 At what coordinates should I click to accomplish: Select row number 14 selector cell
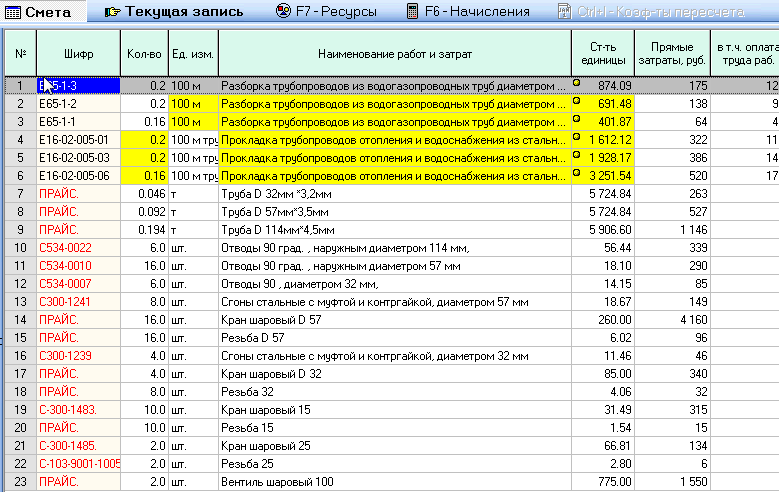click(20, 320)
